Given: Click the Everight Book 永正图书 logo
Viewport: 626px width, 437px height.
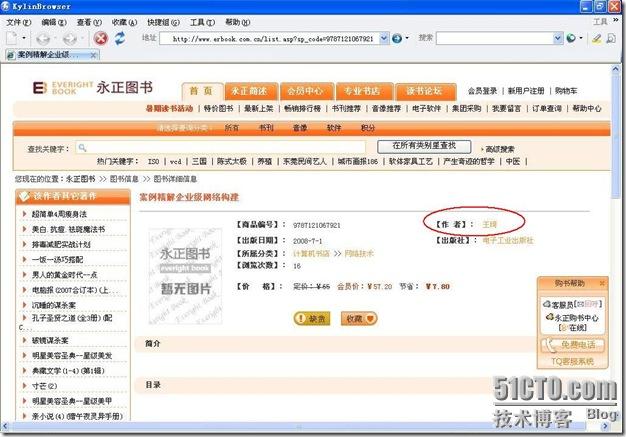Looking at the screenshot, I should (93, 87).
